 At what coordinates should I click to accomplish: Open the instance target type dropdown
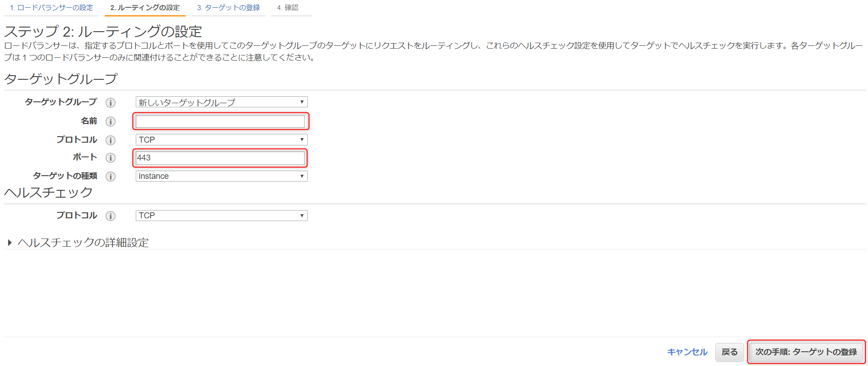pyautogui.click(x=222, y=176)
